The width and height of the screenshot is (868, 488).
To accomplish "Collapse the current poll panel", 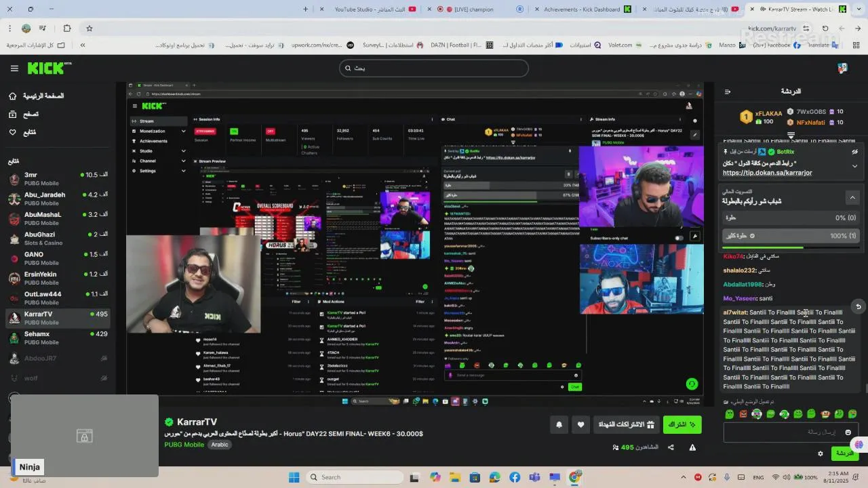I will 852,197.
